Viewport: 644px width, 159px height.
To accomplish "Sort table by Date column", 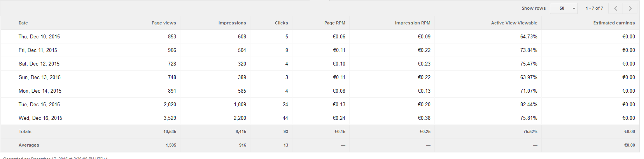I will tap(23, 23).
